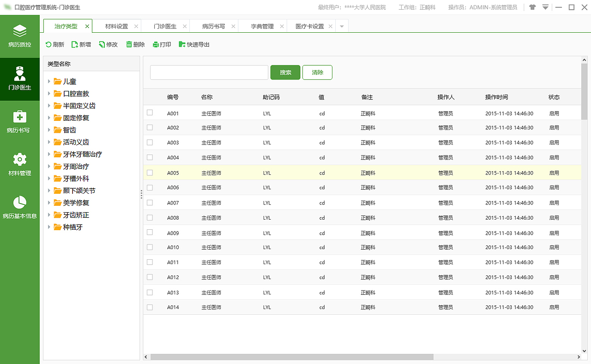Open the title bar dropdown menu icon

(546, 7)
